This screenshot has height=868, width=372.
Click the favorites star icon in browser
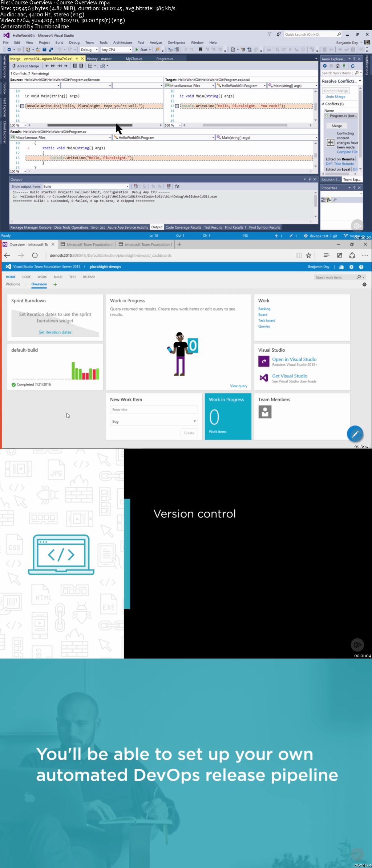(x=308, y=255)
